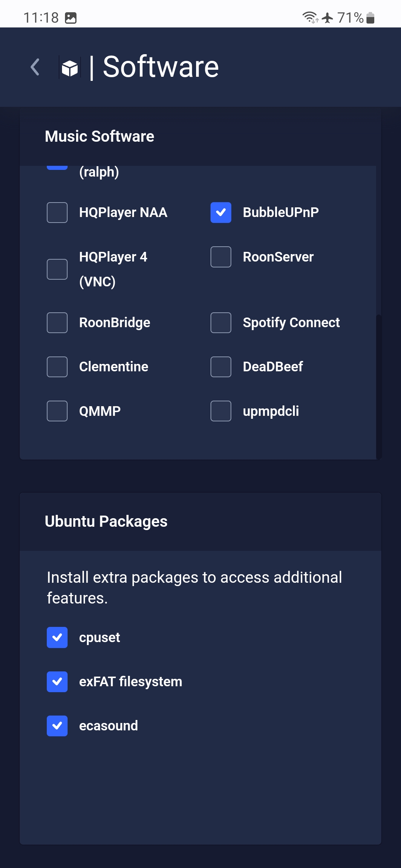Viewport: 401px width, 868px height.
Task: Check the Clementine option
Action: (57, 367)
